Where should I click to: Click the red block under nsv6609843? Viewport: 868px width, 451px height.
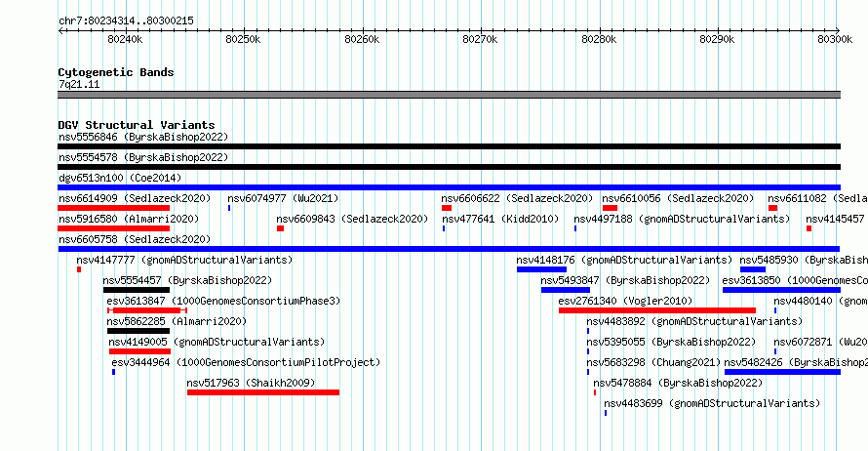coord(281,228)
